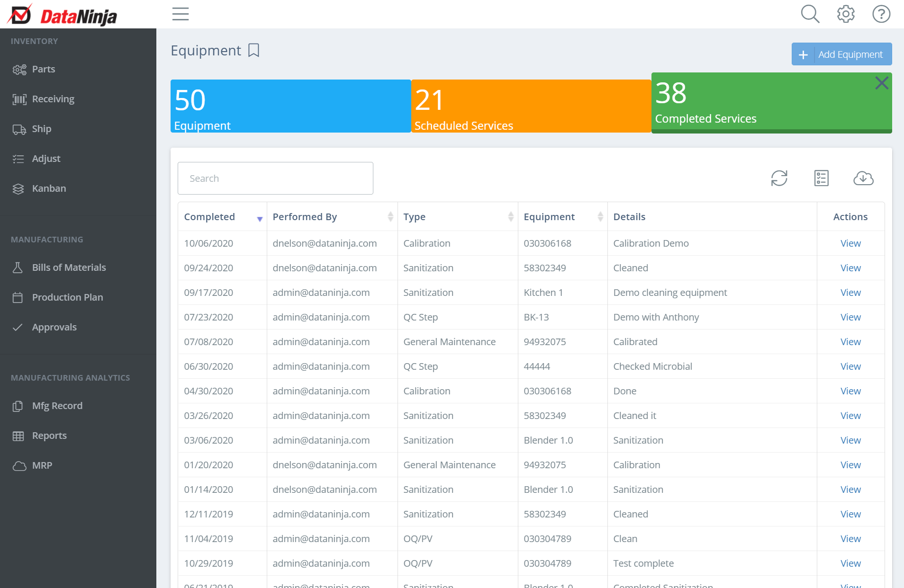Click the Kanban layers icon
904x588 pixels.
pyautogui.click(x=18, y=189)
